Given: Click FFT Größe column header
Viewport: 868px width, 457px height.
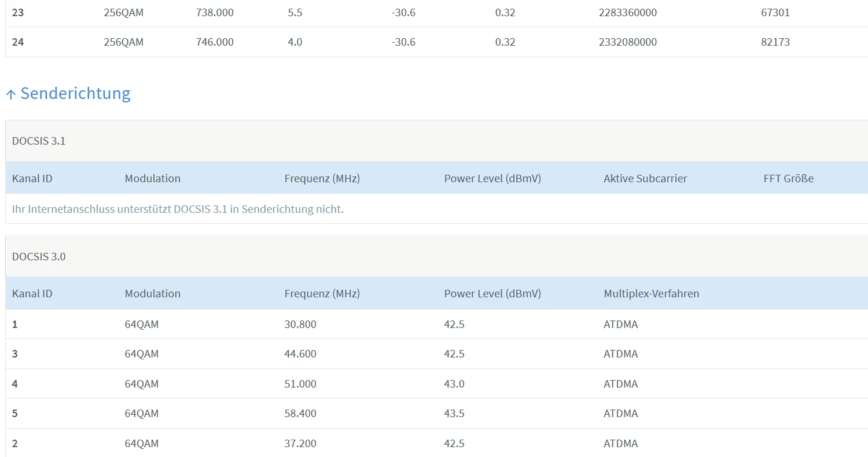Looking at the screenshot, I should 788,178.
